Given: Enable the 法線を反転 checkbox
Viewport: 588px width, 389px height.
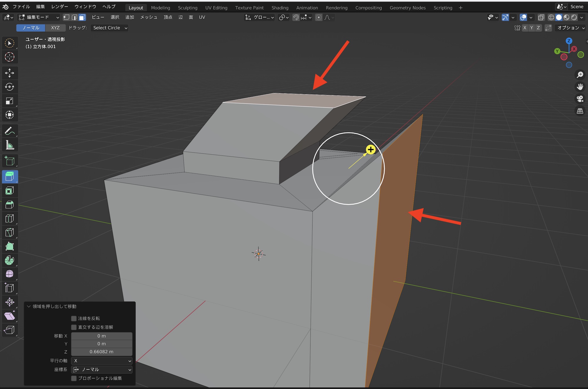Looking at the screenshot, I should pyautogui.click(x=74, y=318).
